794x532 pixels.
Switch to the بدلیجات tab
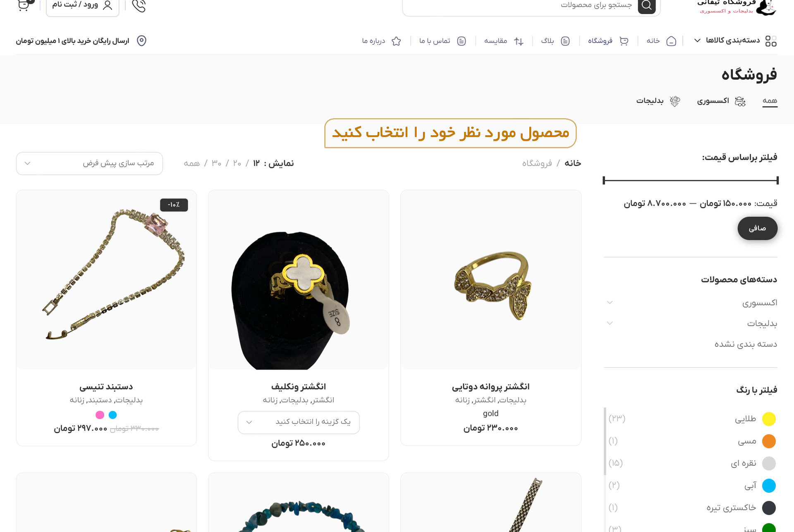pos(658,101)
